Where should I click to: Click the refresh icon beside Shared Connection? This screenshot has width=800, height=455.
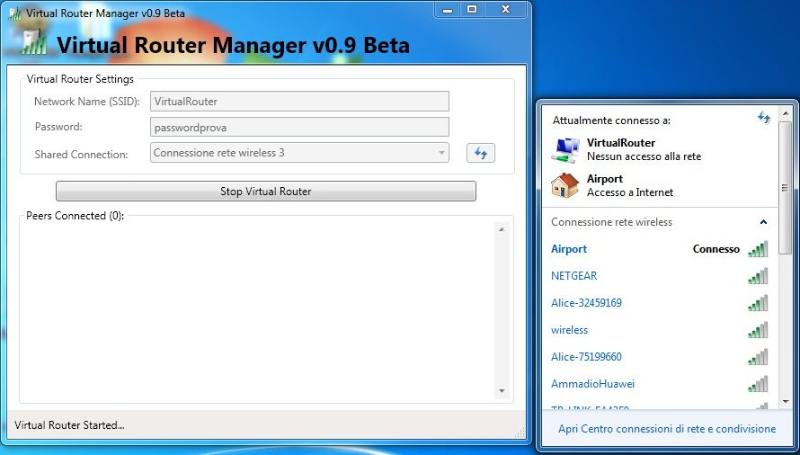pyautogui.click(x=481, y=153)
